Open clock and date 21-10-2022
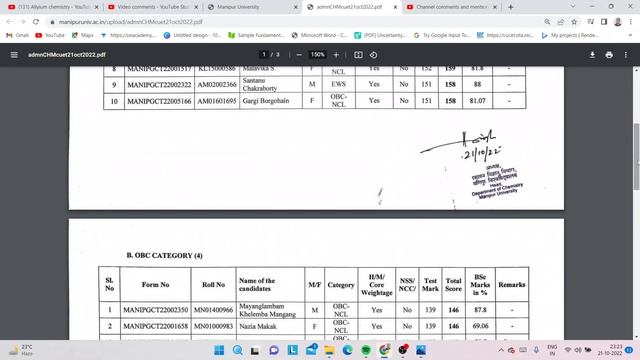640x360 pixels. 610,350
